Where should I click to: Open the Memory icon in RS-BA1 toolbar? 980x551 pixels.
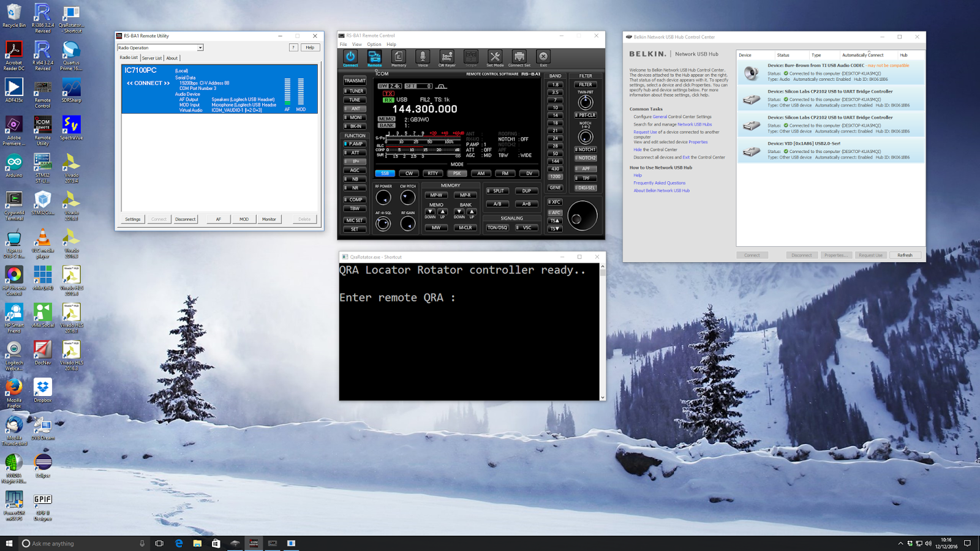pos(399,58)
